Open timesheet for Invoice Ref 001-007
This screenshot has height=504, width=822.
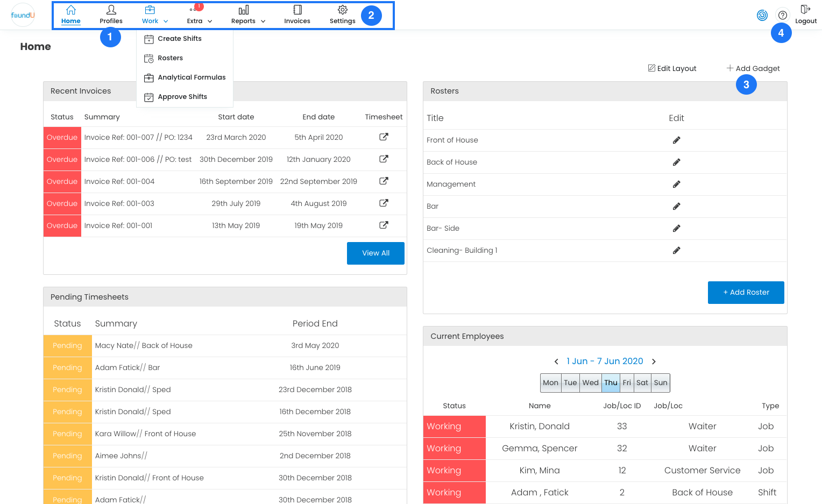[x=384, y=137]
